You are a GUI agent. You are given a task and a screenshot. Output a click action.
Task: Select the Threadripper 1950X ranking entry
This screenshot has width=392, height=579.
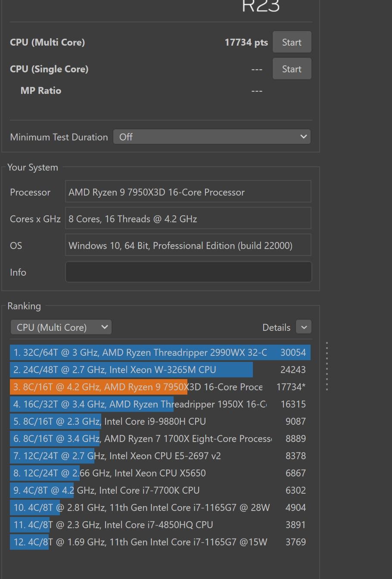tap(159, 404)
